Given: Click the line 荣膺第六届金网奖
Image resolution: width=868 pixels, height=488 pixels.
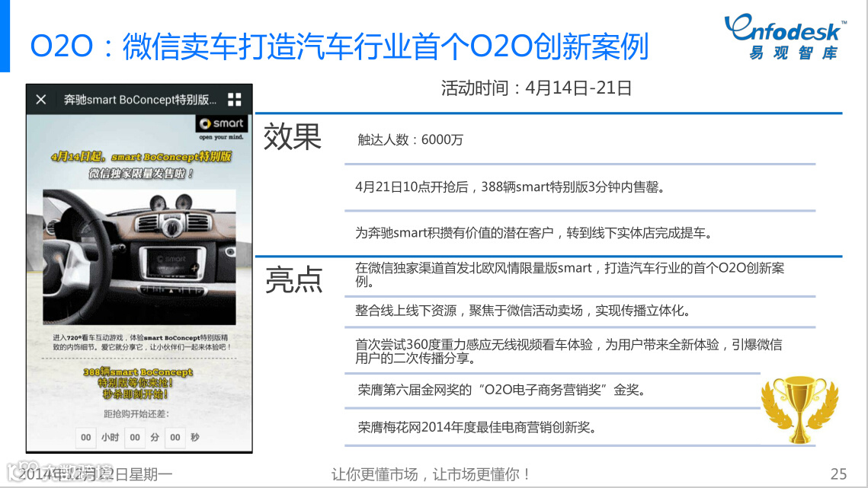Looking at the screenshot, I should pos(502,390).
